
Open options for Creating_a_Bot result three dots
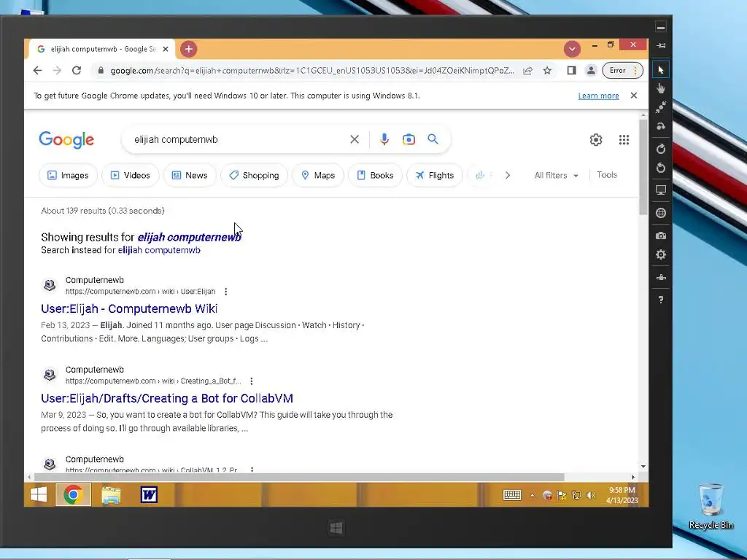point(252,381)
